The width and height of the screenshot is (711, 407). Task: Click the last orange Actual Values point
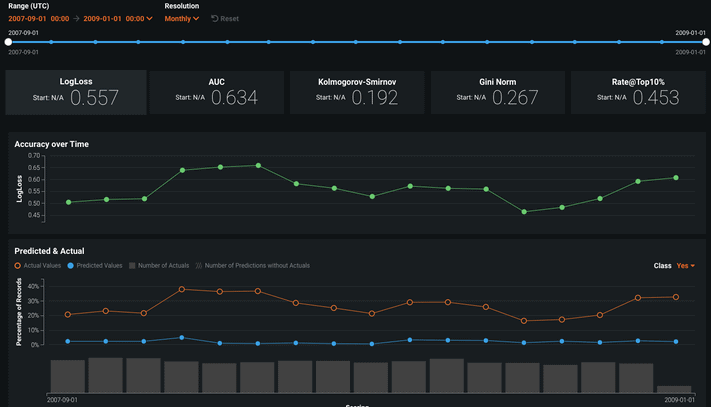click(676, 297)
